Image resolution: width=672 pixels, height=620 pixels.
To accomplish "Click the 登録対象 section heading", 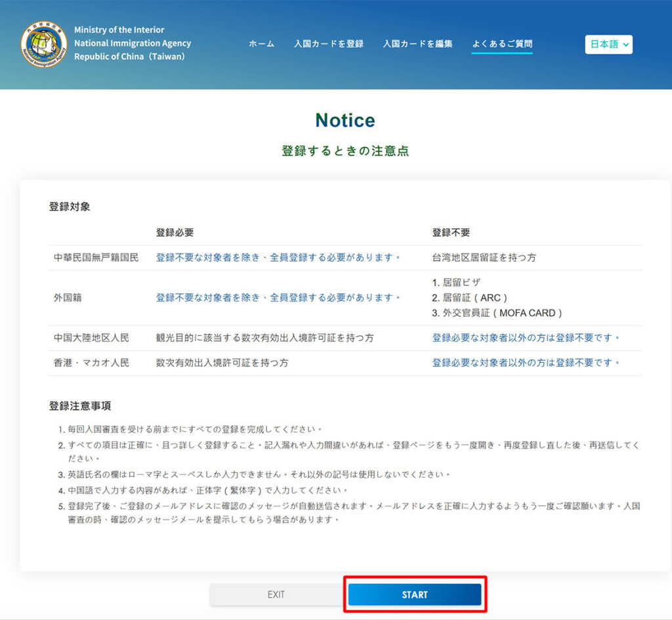I will pos(70,207).
